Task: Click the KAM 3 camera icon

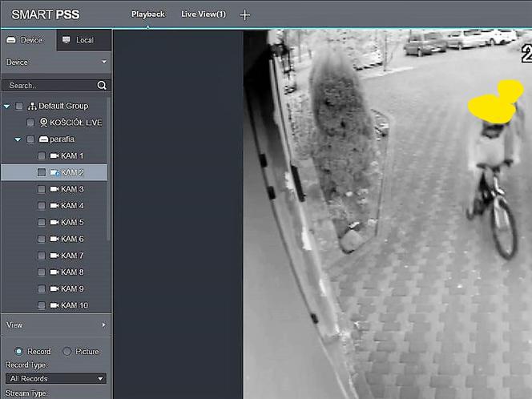Action: [x=54, y=189]
